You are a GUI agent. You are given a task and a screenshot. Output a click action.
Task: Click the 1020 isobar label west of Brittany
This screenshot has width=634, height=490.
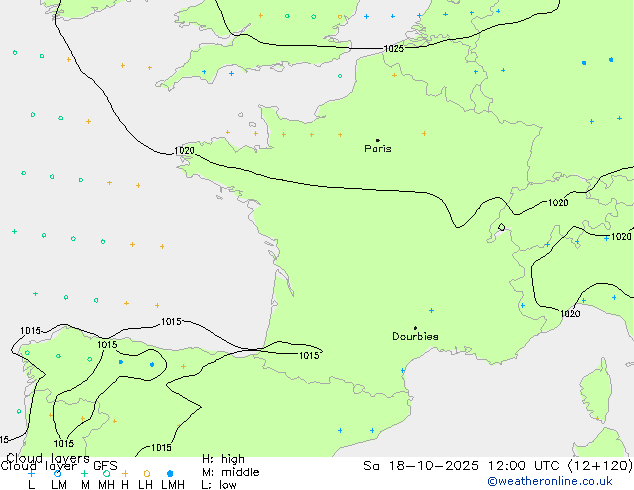pos(184,151)
